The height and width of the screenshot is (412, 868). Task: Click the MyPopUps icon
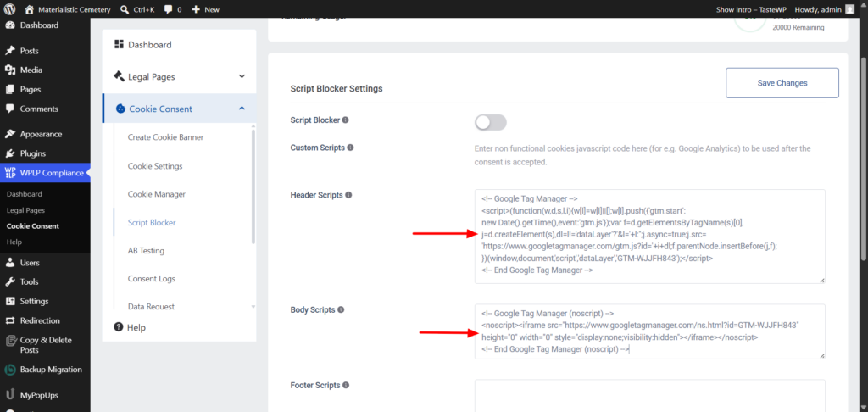click(9, 395)
